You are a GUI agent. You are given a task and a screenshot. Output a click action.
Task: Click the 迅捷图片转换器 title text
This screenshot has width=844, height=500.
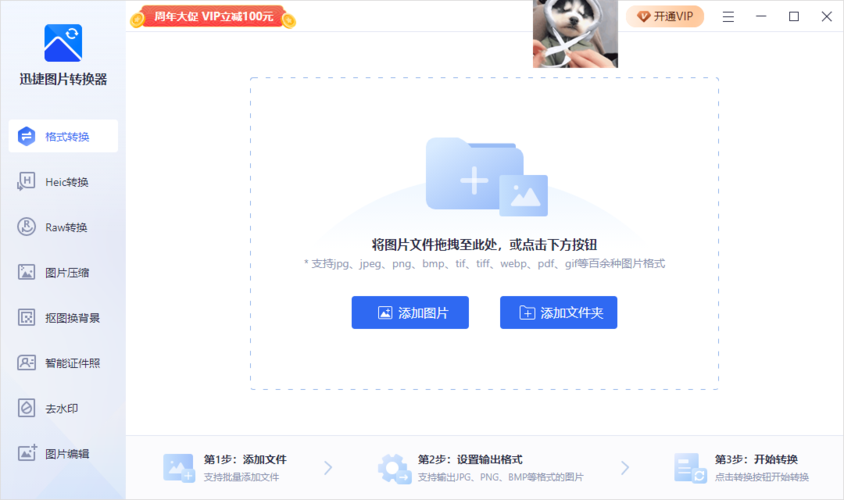[63, 79]
